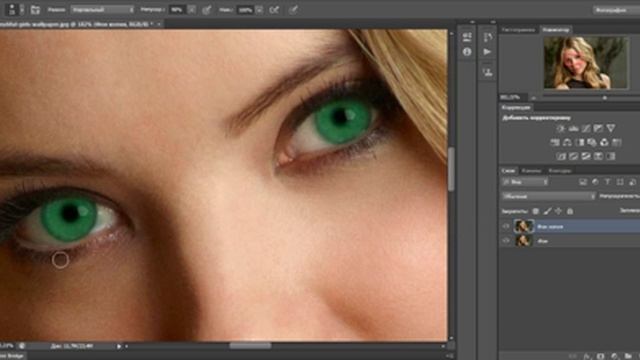The image size is (640, 360).
Task: Add a Hue/Saturation adjustment layer
Action: coord(555,142)
